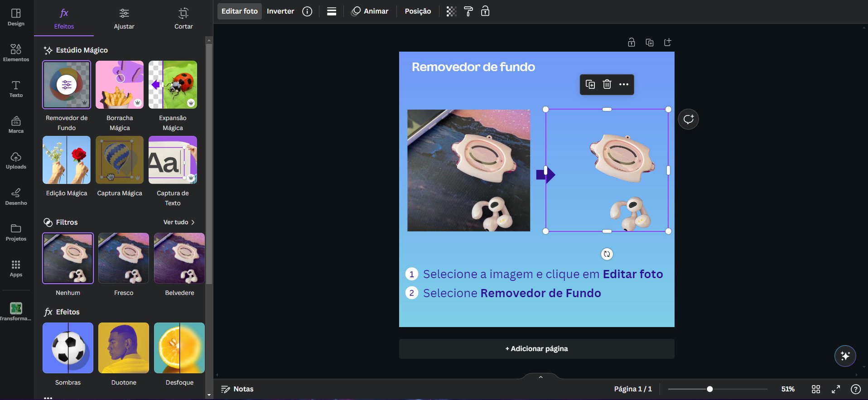Choose the Duotone effect
This screenshot has width=868, height=400.
[124, 348]
